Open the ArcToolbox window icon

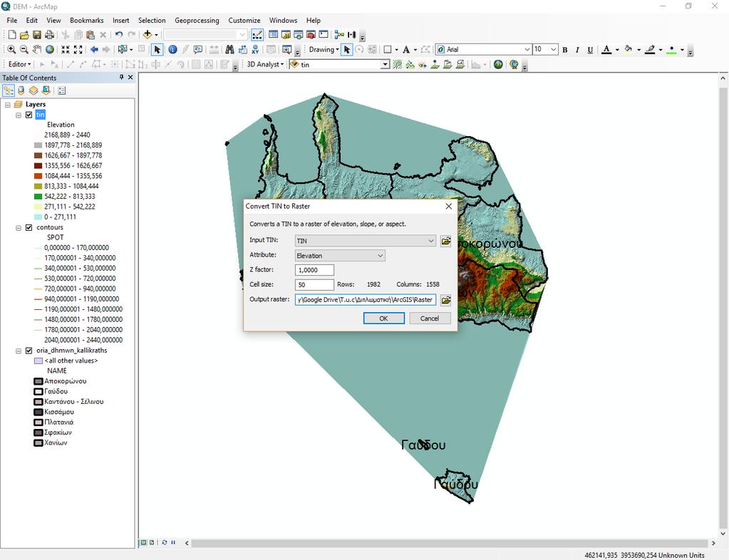click(x=311, y=35)
